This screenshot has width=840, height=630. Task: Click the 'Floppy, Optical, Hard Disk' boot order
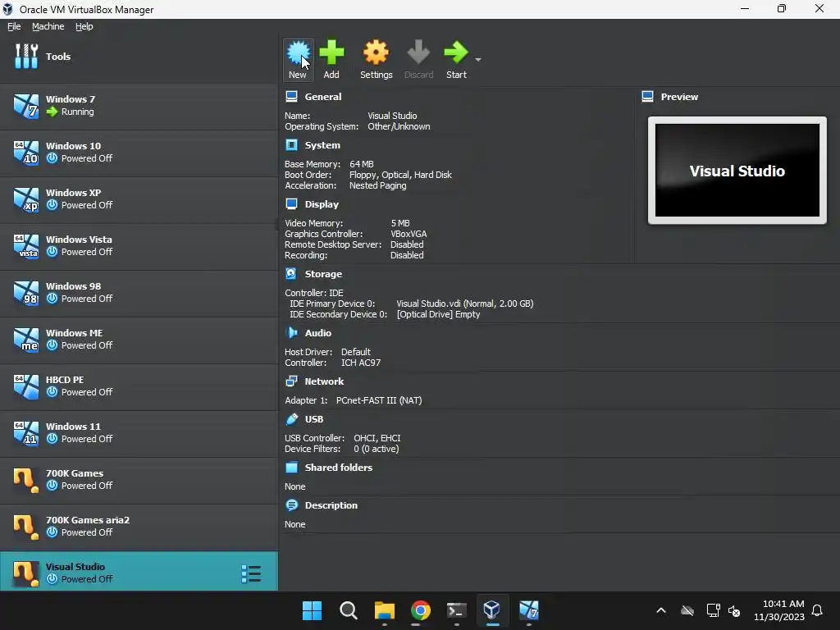pyautogui.click(x=400, y=175)
